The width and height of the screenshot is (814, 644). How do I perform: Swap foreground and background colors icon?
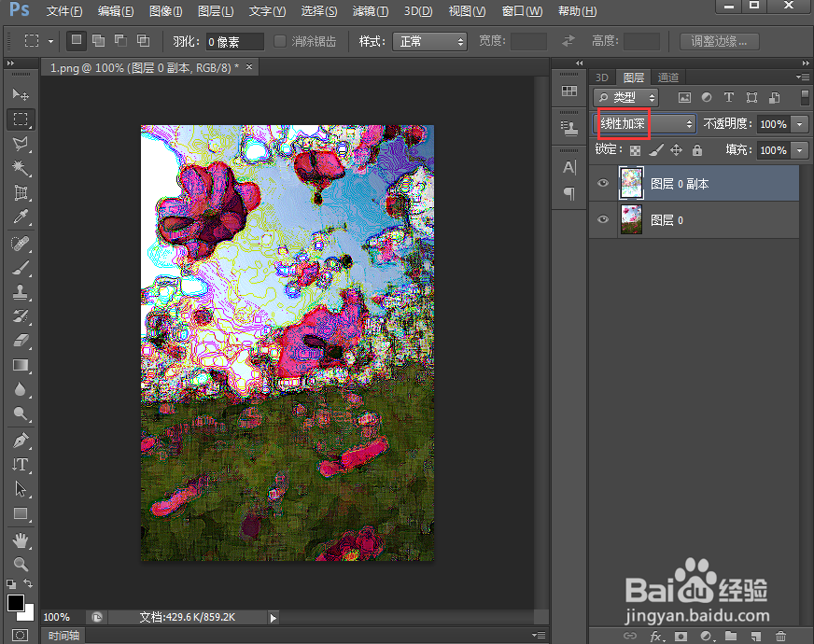point(28,584)
